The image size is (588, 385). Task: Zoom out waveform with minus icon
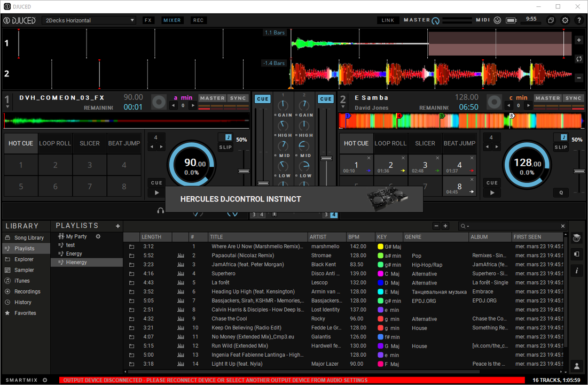579,78
